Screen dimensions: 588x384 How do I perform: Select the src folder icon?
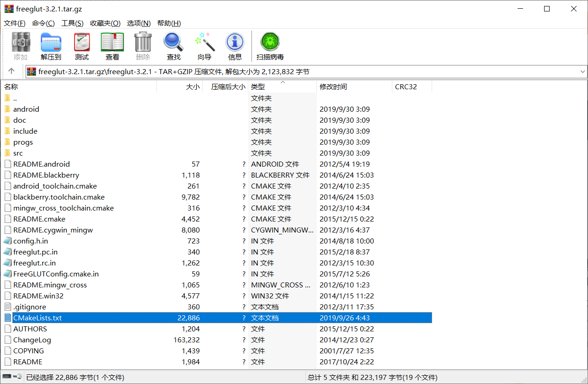7,153
